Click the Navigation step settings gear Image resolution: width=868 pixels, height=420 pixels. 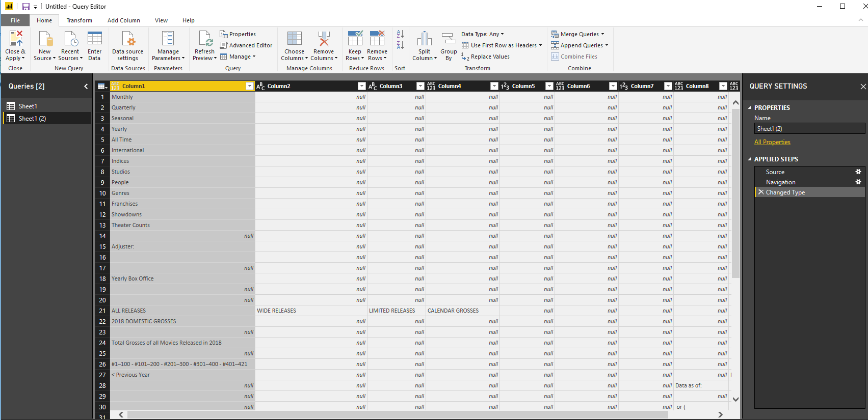tap(858, 182)
